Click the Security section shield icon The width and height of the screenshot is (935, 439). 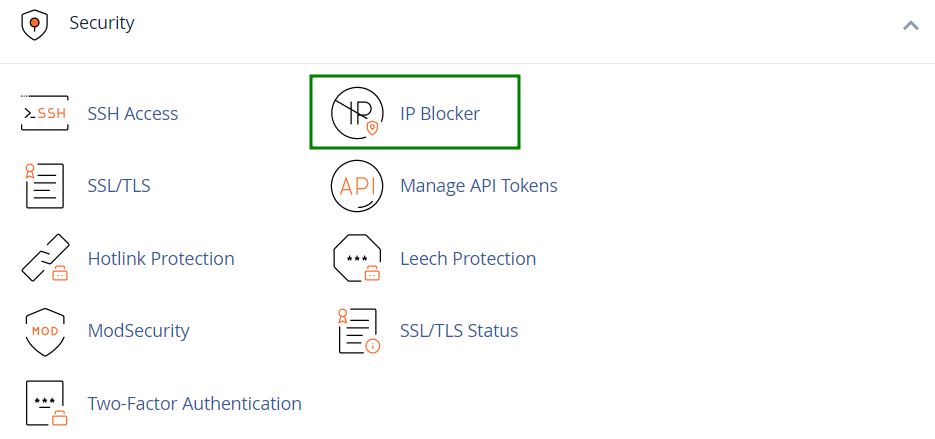click(34, 25)
